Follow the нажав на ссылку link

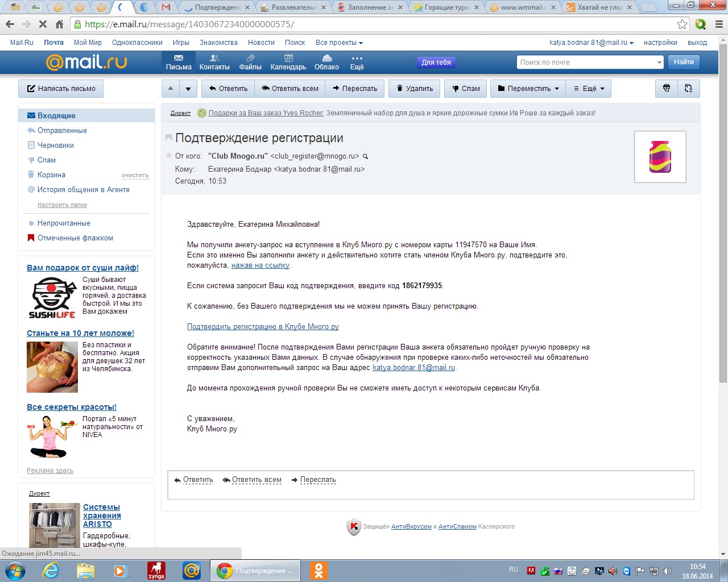(x=260, y=265)
